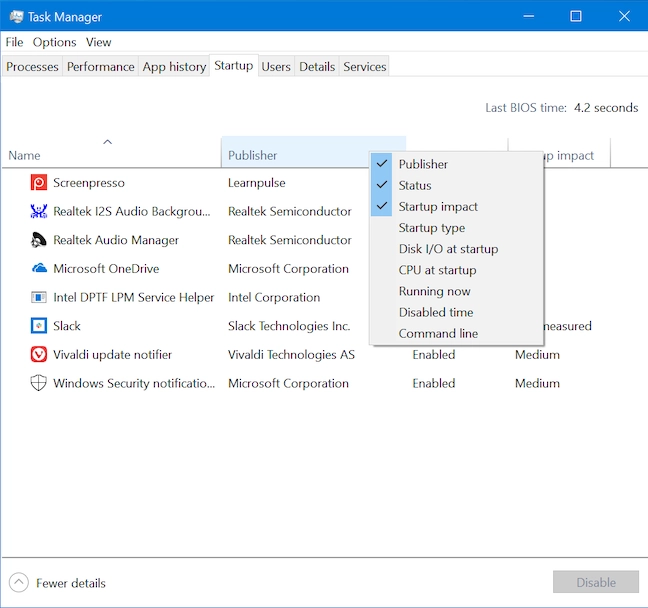Viewport: 648px width, 608px height.
Task: Click Medium impact of Windows Security row
Action: (537, 383)
